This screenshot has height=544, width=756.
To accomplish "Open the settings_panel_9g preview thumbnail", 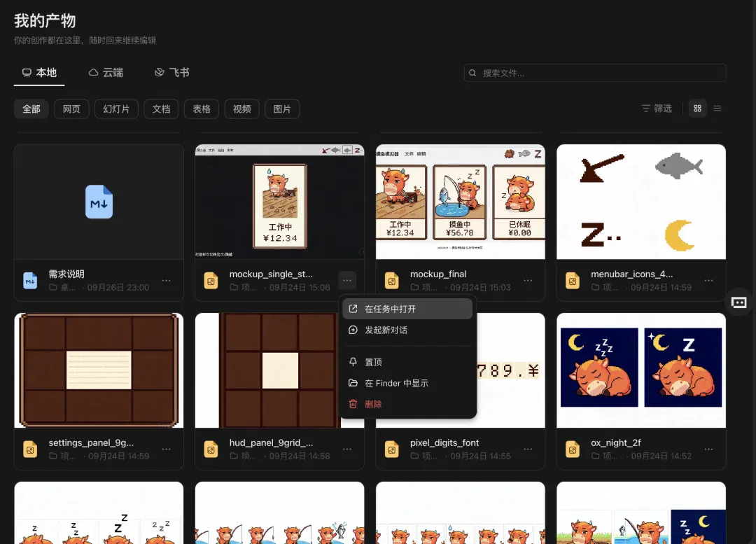I will pos(99,370).
